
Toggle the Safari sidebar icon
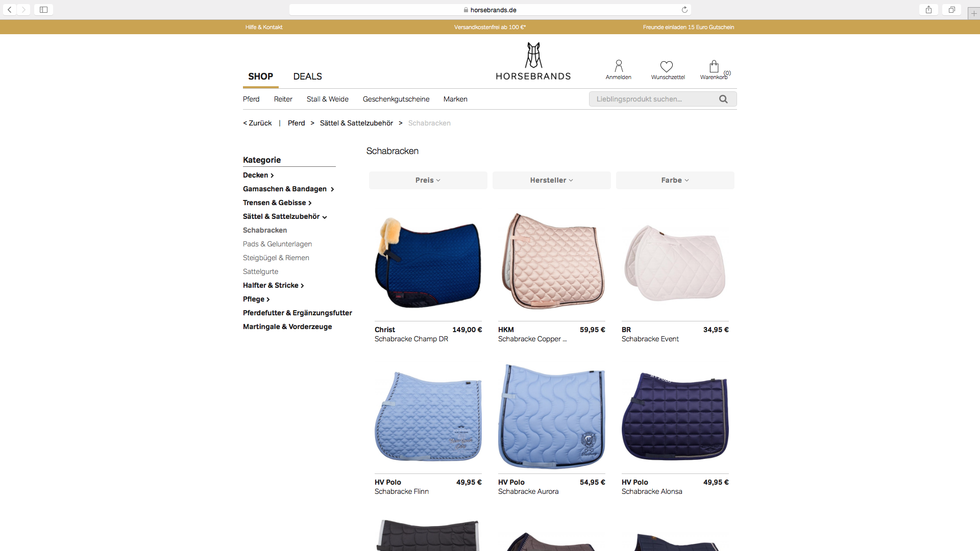44,10
